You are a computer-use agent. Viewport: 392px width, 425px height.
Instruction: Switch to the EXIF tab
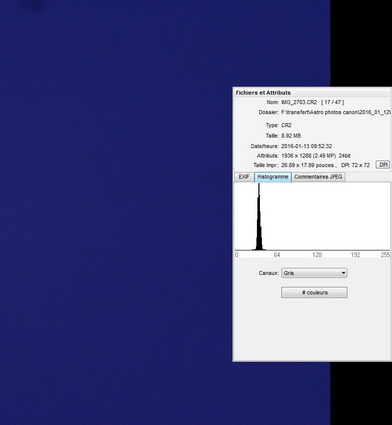[244, 177]
